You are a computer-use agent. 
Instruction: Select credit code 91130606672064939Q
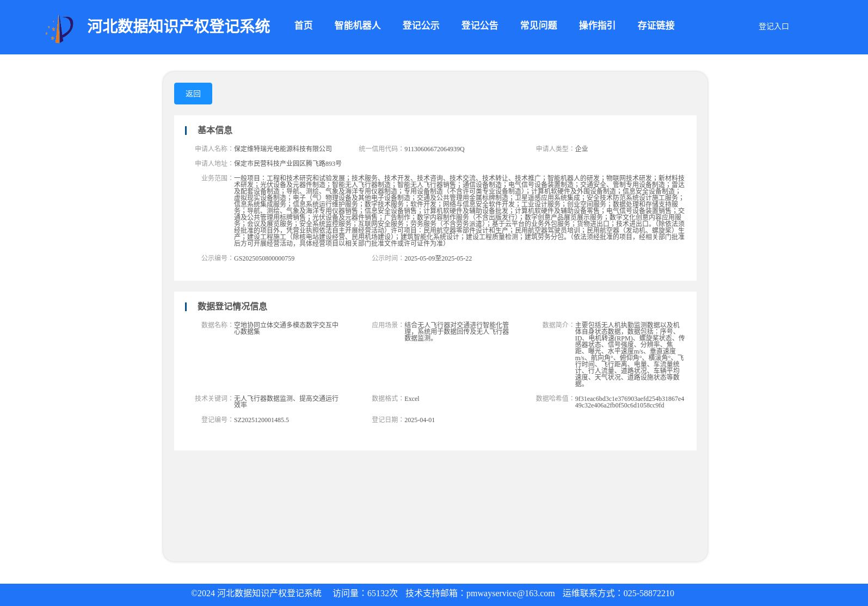(434, 149)
